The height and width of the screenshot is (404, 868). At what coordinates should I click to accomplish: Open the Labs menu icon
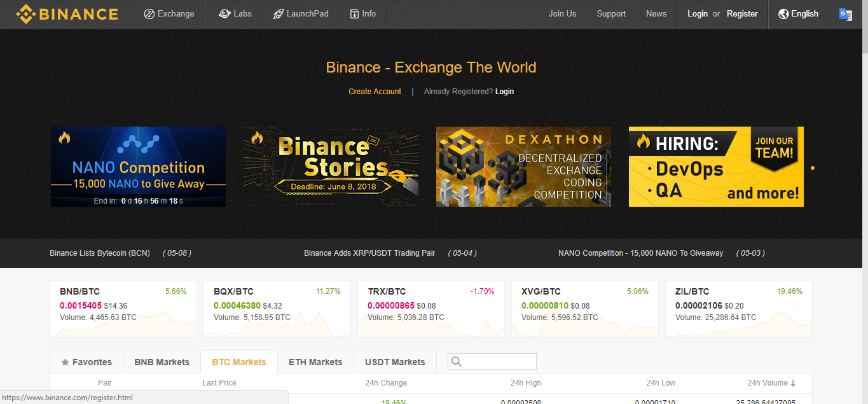[x=224, y=14]
